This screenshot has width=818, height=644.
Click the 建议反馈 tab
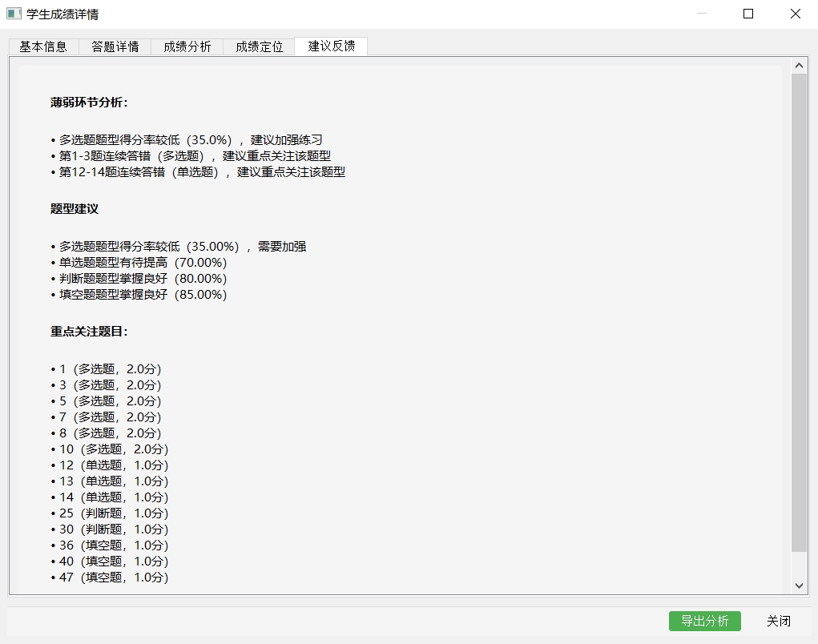331,46
